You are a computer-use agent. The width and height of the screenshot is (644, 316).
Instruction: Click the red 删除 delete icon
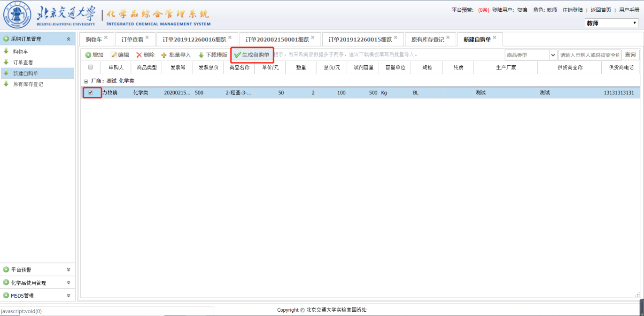[139, 55]
